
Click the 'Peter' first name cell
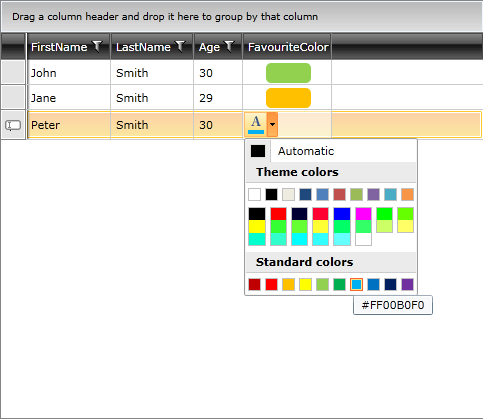[x=69, y=125]
